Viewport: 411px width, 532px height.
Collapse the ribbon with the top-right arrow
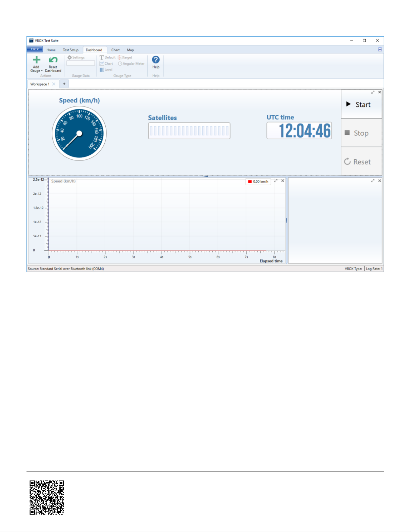[x=380, y=49]
